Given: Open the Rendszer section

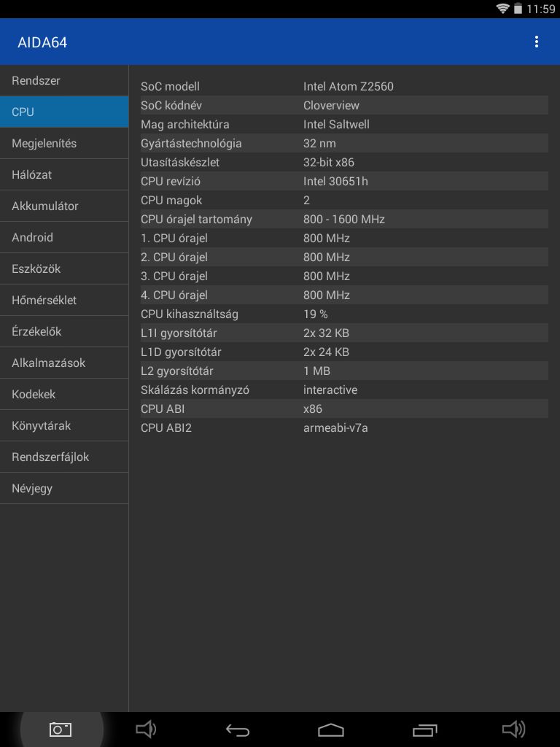Looking at the screenshot, I should pos(64,80).
